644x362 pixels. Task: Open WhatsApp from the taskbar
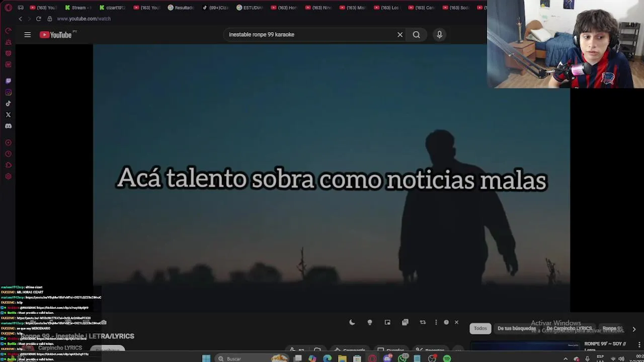402,358
